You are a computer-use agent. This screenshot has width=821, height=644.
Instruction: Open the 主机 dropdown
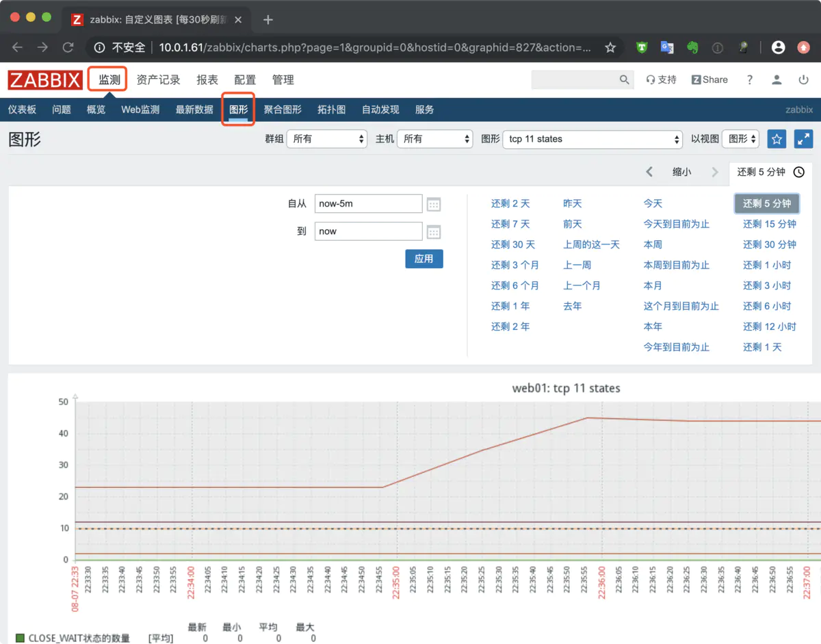point(435,139)
